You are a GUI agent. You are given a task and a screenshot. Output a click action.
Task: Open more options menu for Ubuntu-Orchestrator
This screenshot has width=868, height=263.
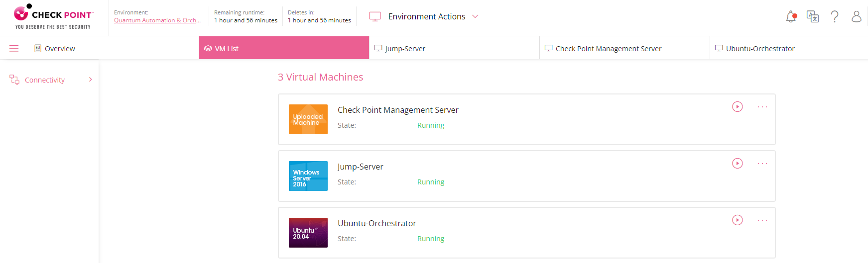pos(762,220)
